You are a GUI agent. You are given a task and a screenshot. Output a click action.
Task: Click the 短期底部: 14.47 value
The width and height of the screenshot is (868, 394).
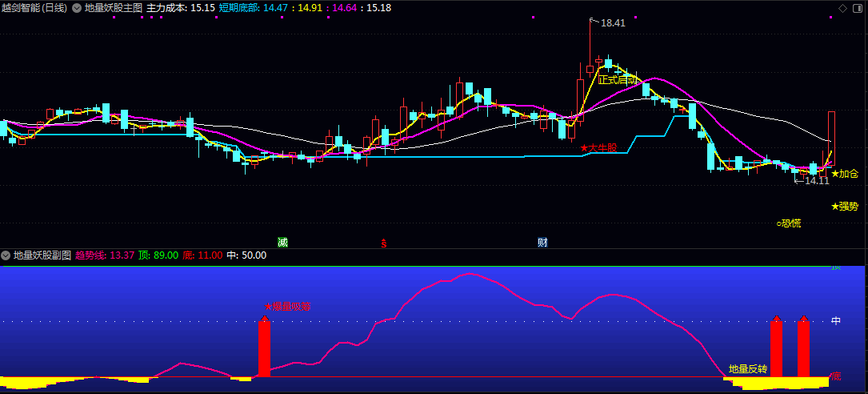pyautogui.click(x=254, y=8)
